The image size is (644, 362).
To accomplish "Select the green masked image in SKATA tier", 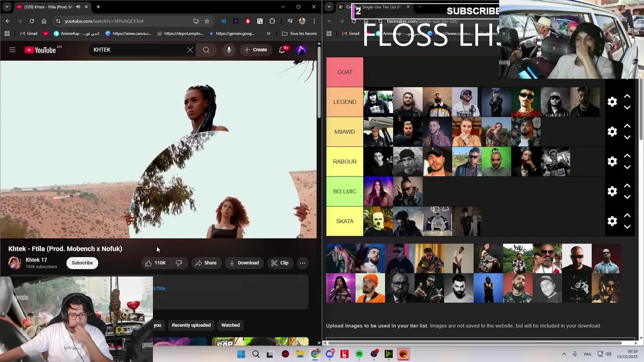I will coord(378,221).
